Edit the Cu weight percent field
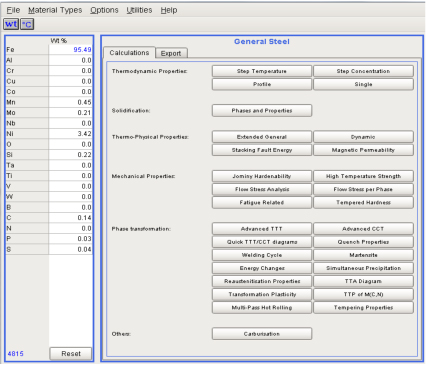 [x=70, y=81]
